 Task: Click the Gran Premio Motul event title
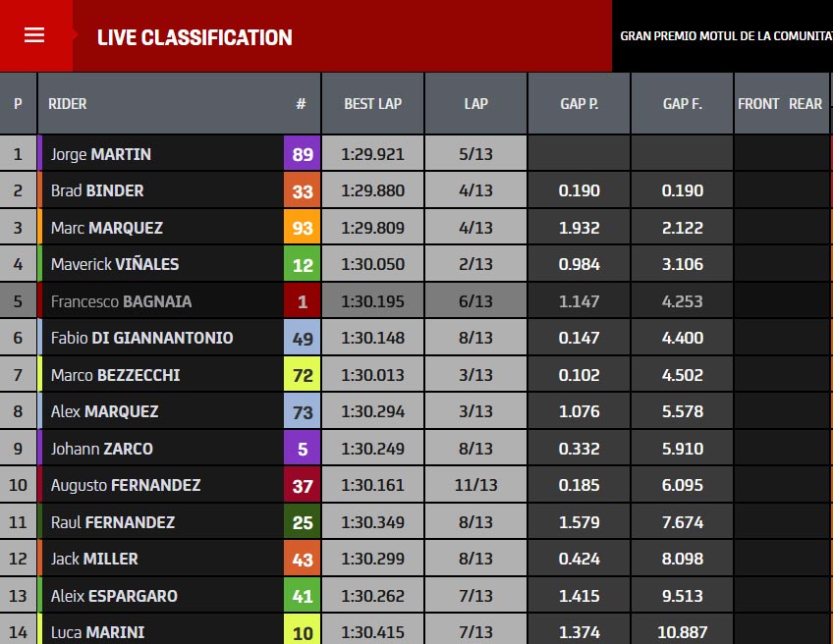(726, 36)
